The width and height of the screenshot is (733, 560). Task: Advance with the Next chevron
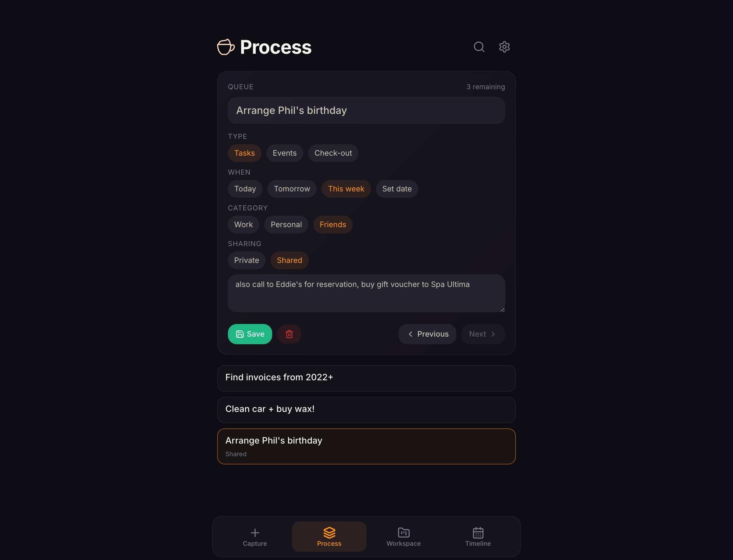[493, 334]
